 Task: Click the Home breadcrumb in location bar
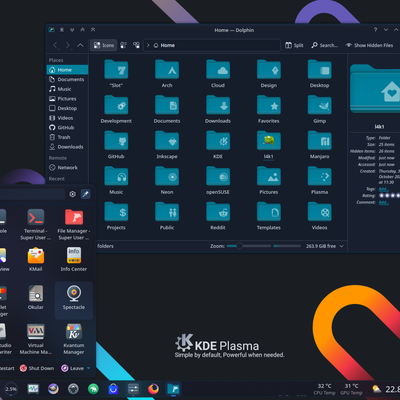coord(164,45)
